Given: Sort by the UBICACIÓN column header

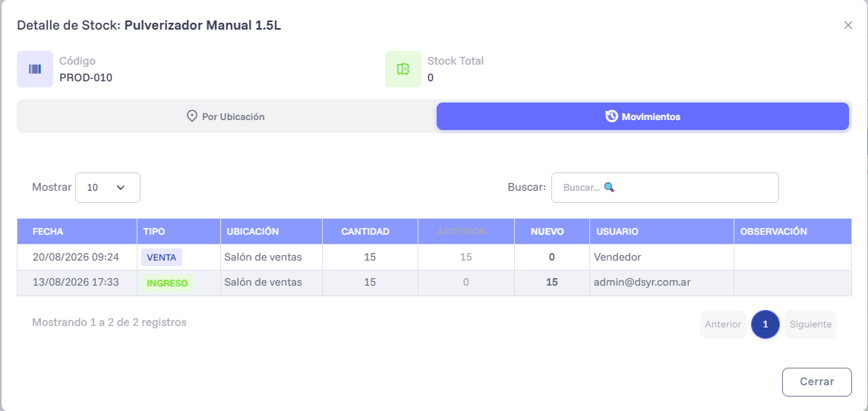Looking at the screenshot, I should click(x=271, y=232).
